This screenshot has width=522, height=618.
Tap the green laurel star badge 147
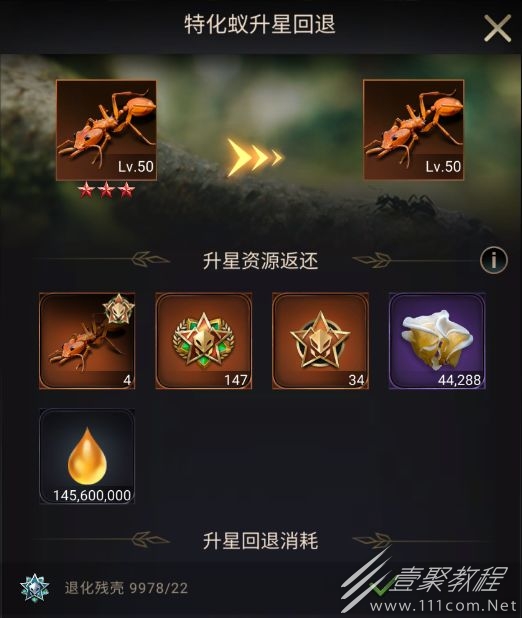[203, 341]
